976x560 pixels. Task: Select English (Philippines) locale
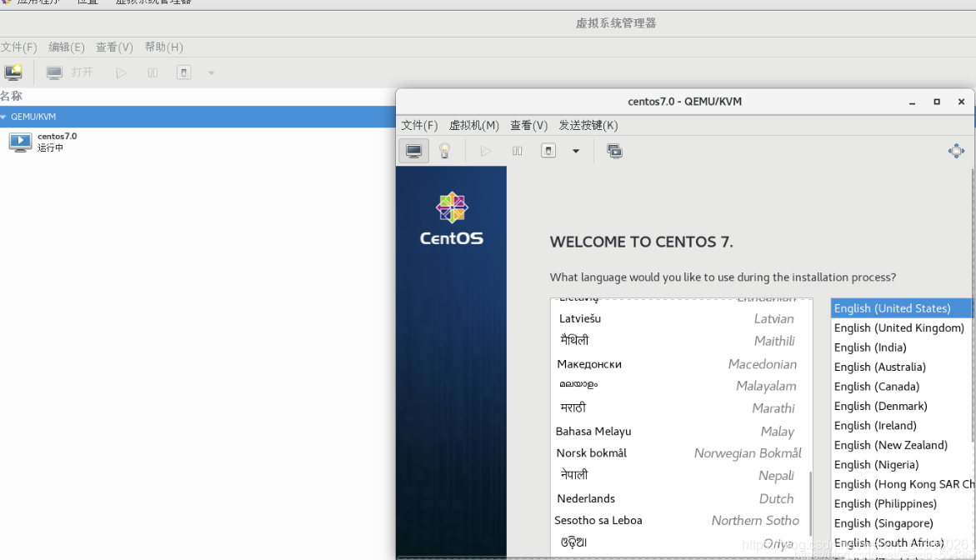pyautogui.click(x=901, y=504)
